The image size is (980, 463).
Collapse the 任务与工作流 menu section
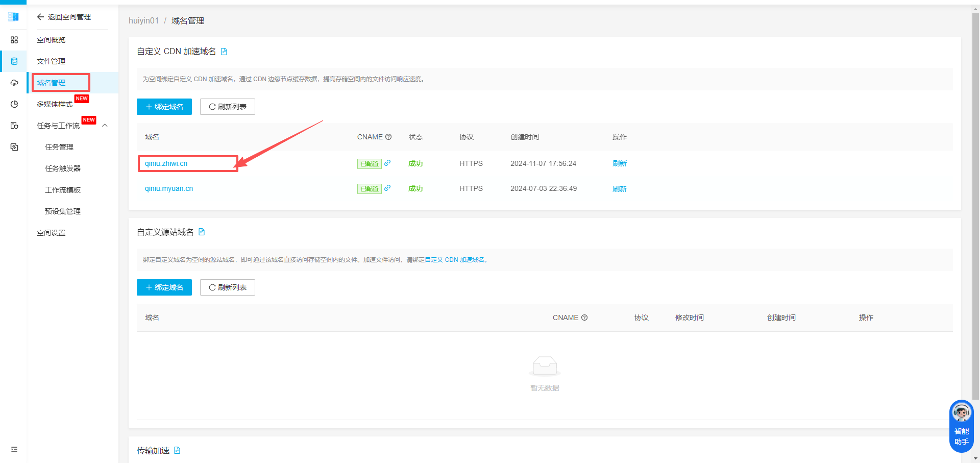[x=105, y=126]
